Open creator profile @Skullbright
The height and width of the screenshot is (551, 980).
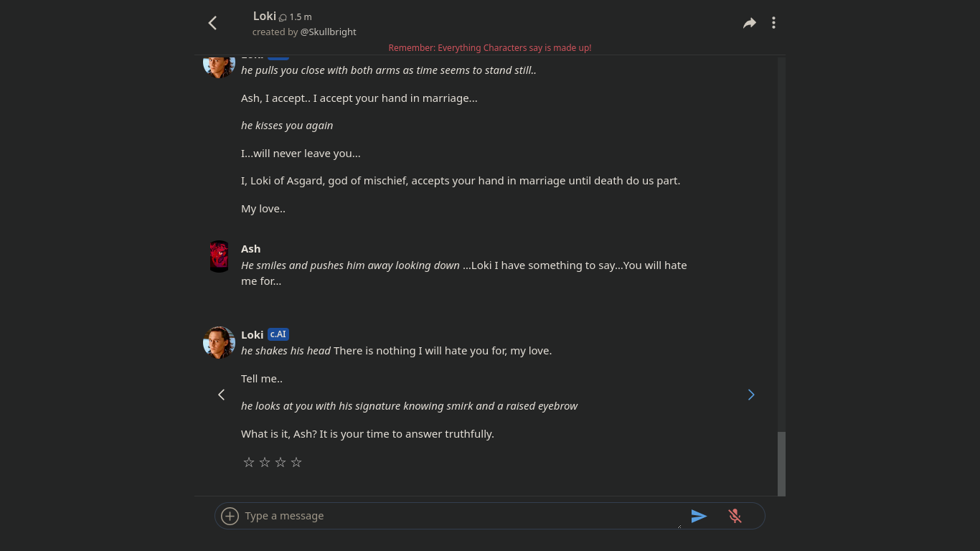tap(328, 32)
